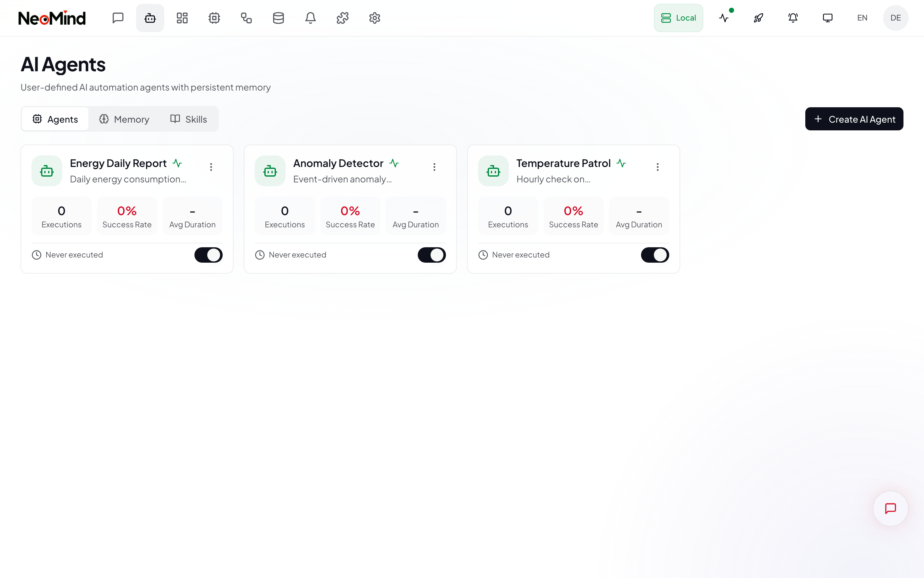
Task: Open the puzzle extensions nav icon
Action: tap(343, 18)
